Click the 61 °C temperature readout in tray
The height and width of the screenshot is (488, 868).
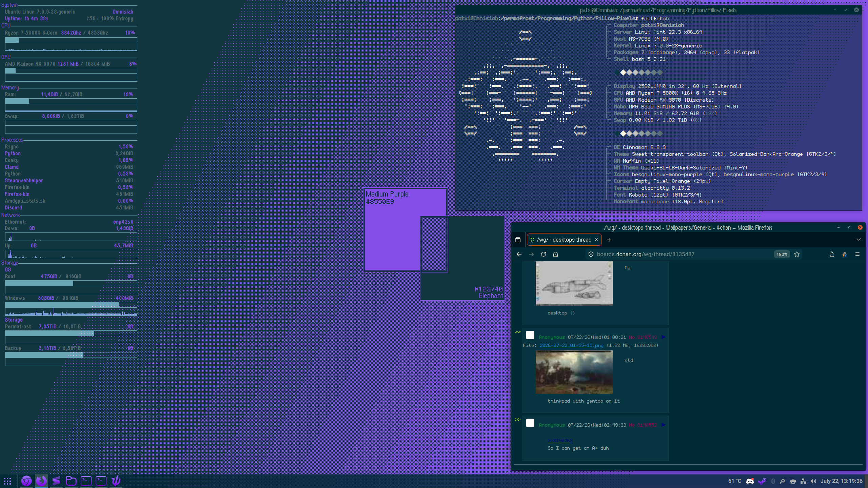[735, 481]
